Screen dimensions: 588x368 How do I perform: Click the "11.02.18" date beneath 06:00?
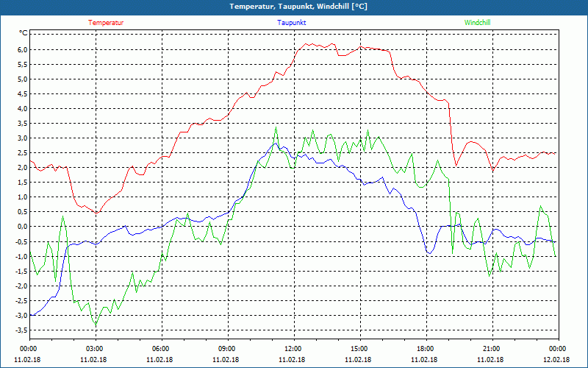click(159, 359)
